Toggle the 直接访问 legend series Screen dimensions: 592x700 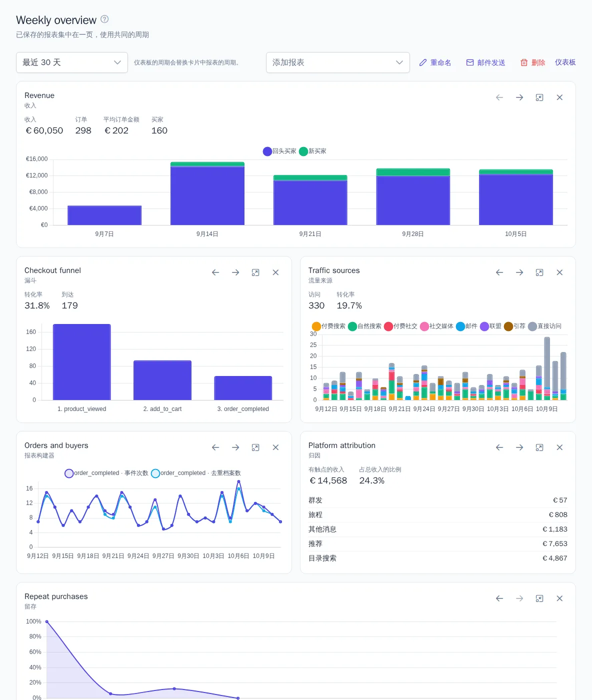point(544,326)
